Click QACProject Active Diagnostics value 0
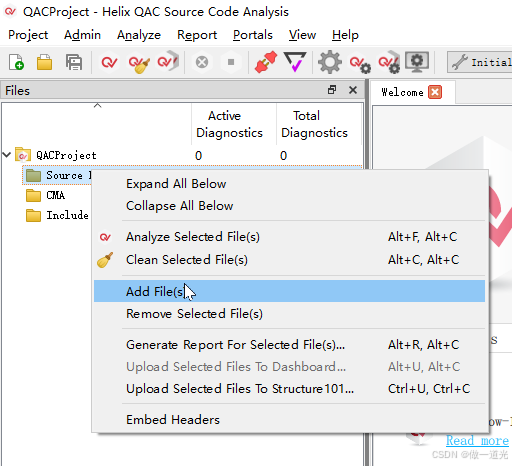Screen dimensions: 512x466 tap(198, 156)
